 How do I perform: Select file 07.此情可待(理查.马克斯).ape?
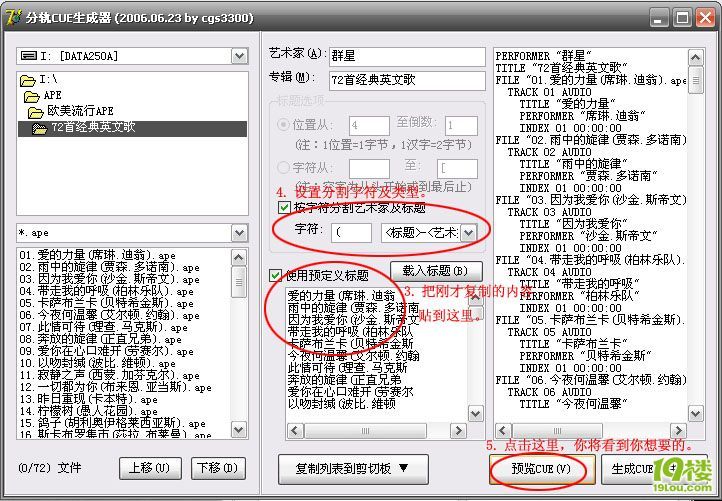(x=103, y=327)
